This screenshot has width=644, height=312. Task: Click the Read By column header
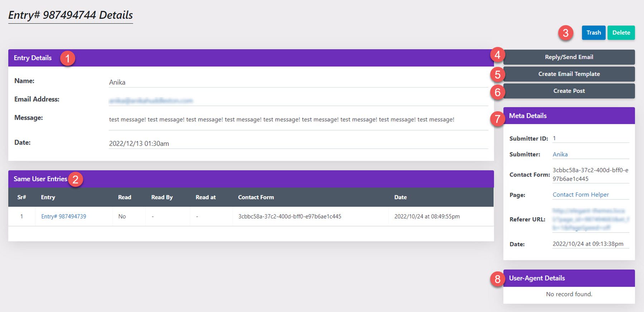click(162, 197)
